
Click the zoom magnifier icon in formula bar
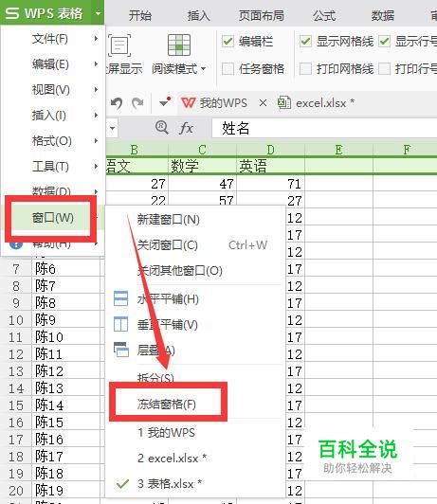pos(162,128)
